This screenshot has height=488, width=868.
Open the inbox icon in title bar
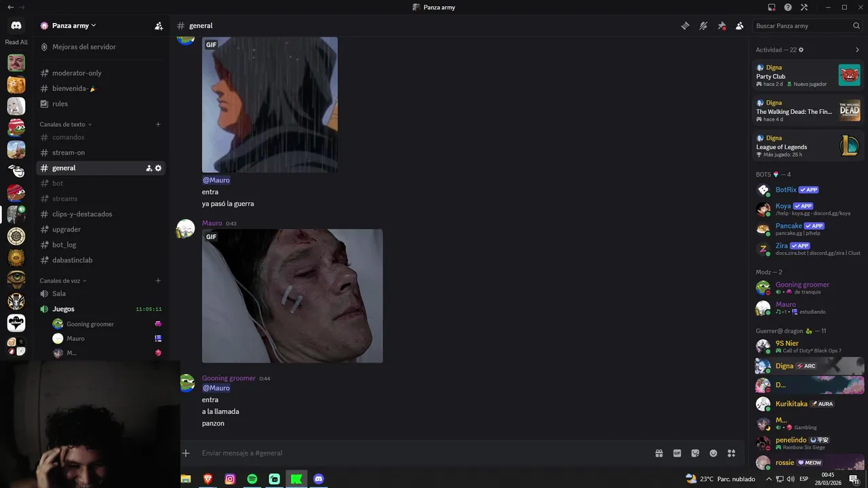[x=772, y=7]
